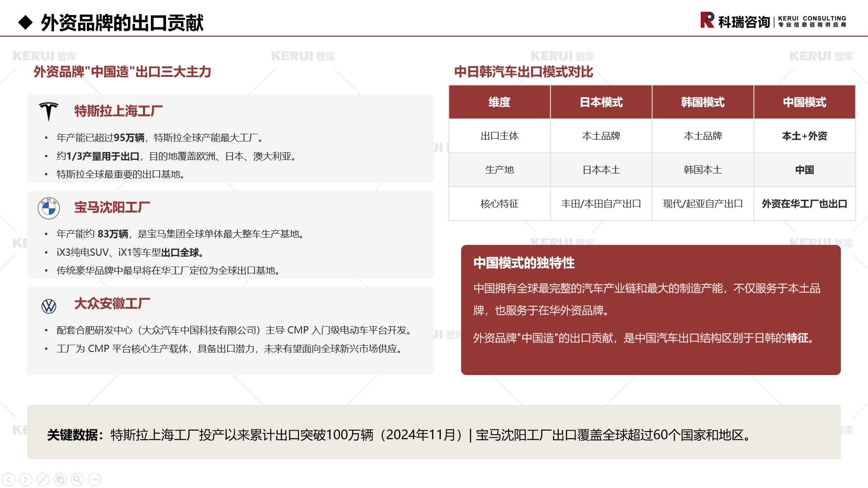Go to the previous slide arrow

tap(9, 479)
